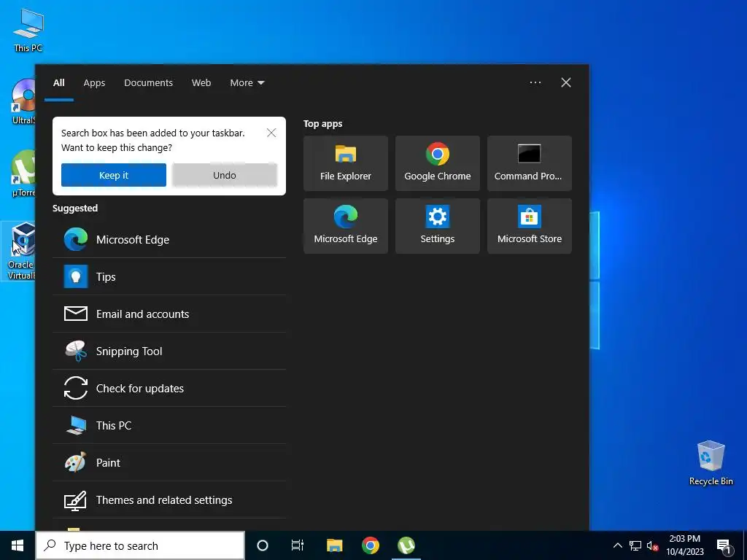Open Microsoft Edge in Suggested list
Viewport: 747px width, 560px height.
(169, 239)
